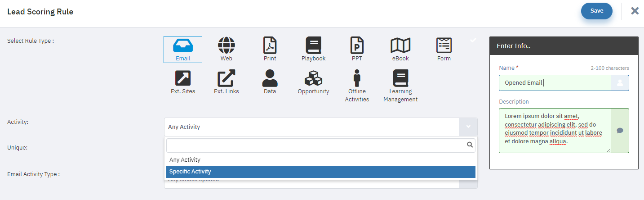Choose the Learning Management rule type

click(x=400, y=86)
